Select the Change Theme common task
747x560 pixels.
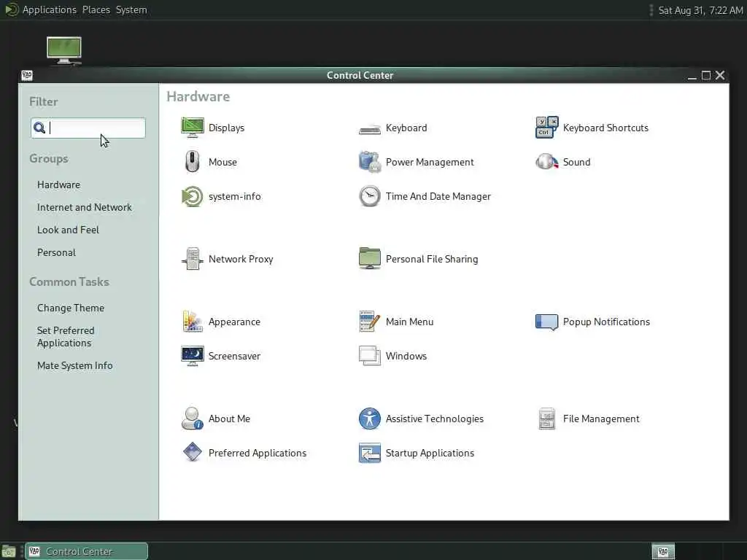(71, 308)
